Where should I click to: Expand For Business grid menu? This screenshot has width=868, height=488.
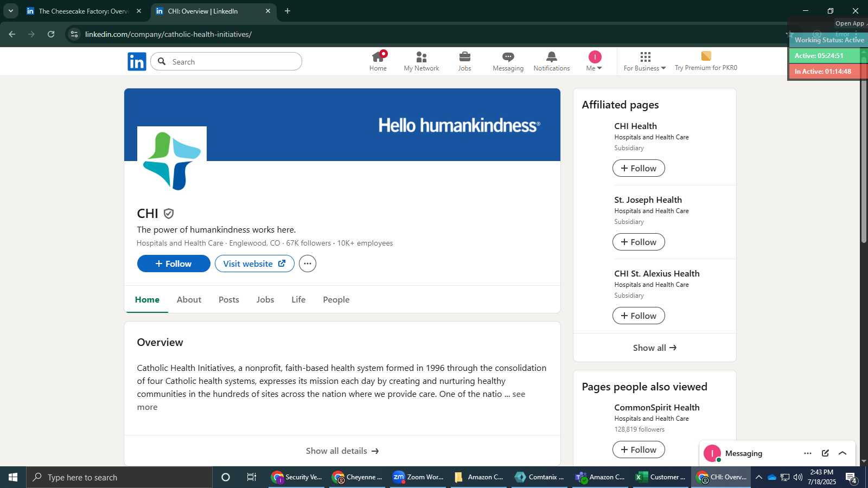click(644, 61)
